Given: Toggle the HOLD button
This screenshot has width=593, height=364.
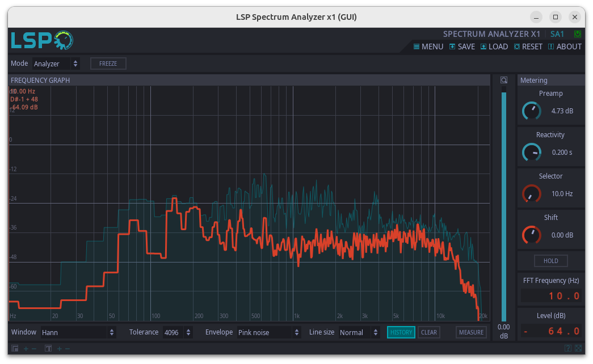Looking at the screenshot, I should coord(550,261).
